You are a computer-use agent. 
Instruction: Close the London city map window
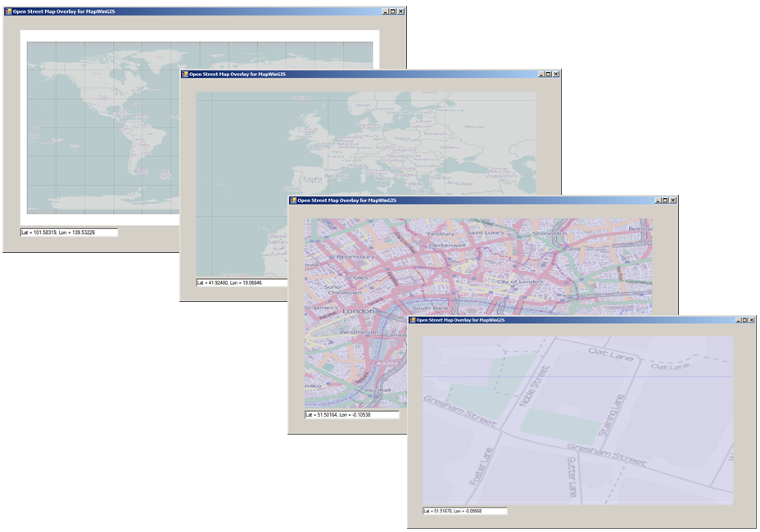[x=673, y=200]
